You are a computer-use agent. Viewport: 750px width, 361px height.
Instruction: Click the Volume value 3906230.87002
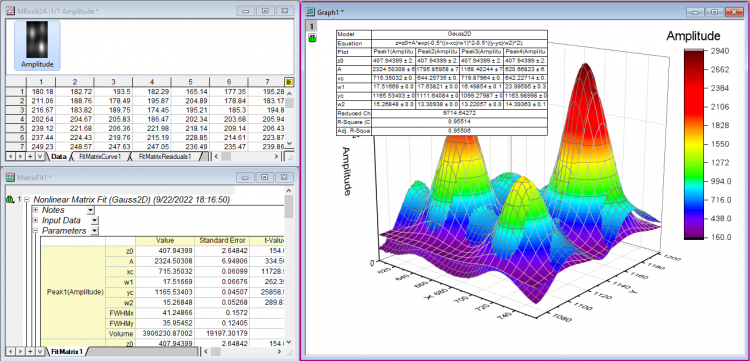pos(165,333)
